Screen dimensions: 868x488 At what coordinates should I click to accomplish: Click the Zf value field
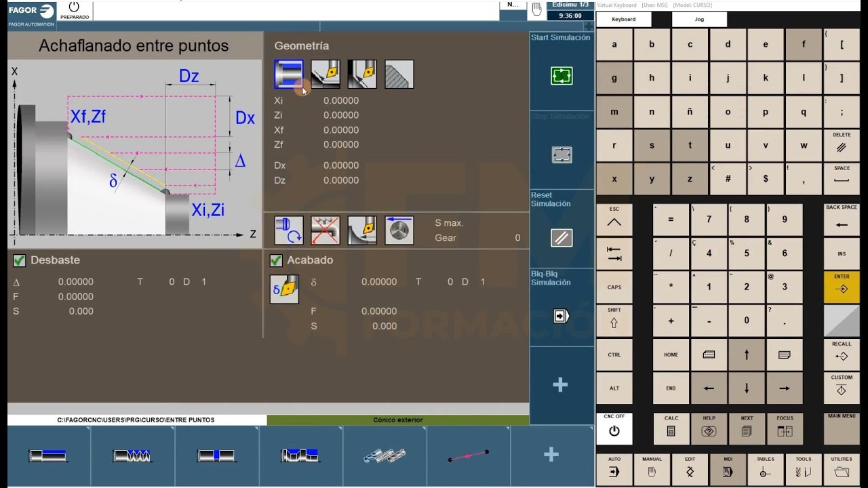click(x=341, y=144)
